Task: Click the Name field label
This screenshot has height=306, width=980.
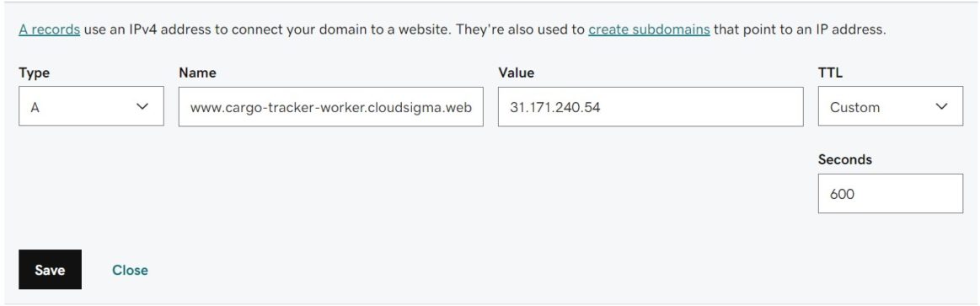Action: (x=197, y=72)
